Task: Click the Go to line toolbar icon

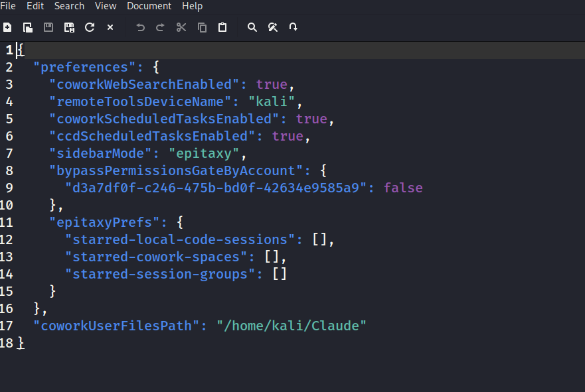Action: pyautogui.click(x=293, y=27)
